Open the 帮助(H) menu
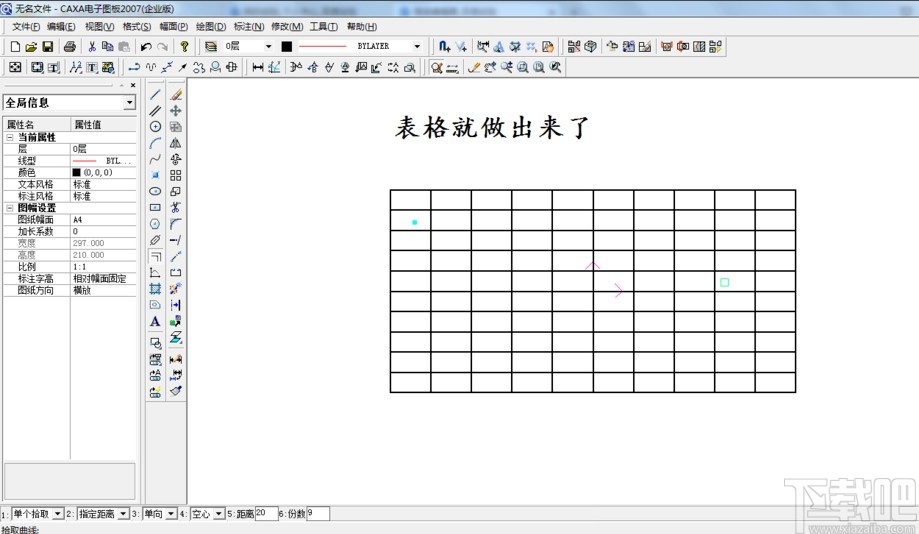This screenshot has height=534, width=919. (362, 26)
